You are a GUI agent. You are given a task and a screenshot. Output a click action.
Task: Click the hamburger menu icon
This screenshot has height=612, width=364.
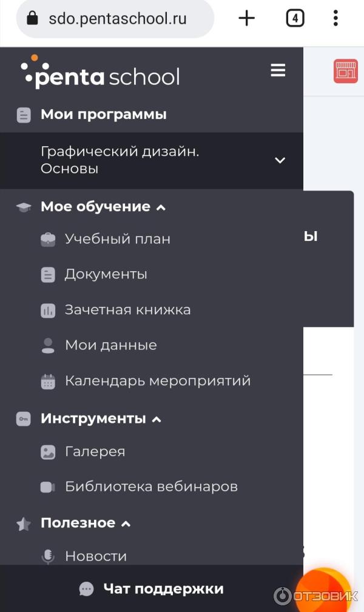pos(278,71)
